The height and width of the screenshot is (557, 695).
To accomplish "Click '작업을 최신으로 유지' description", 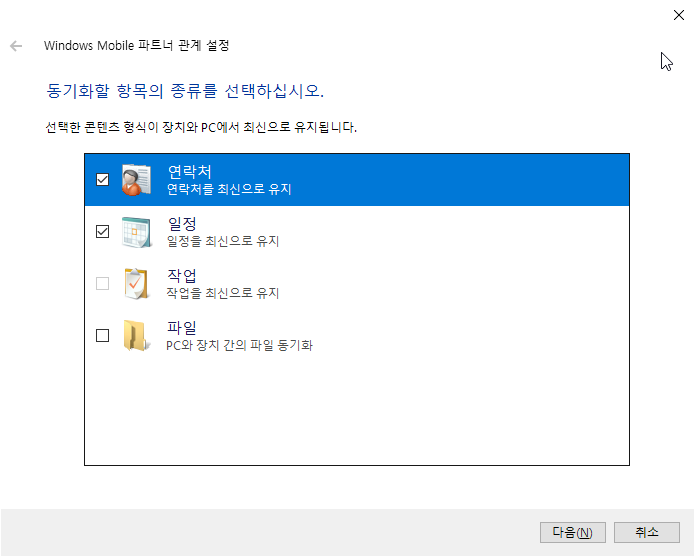I will point(223,293).
